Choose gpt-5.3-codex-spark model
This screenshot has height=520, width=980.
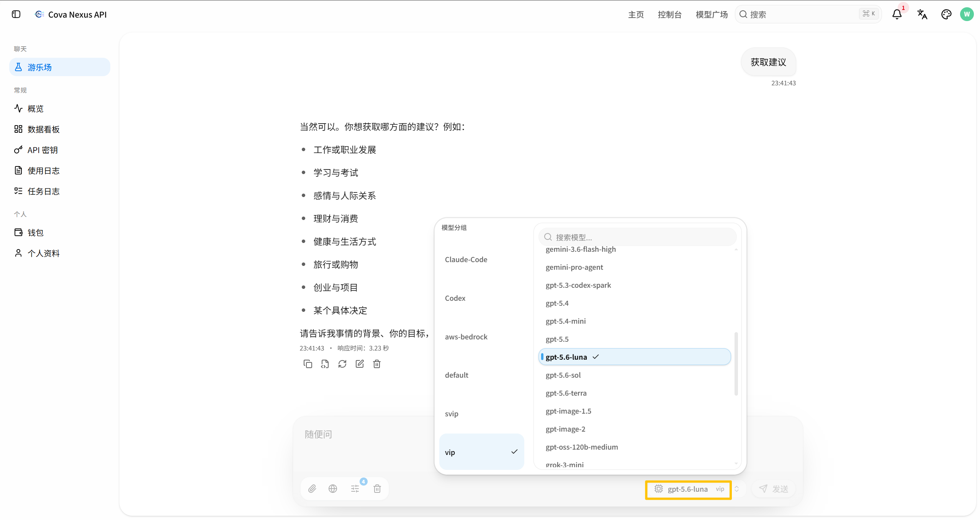pos(635,285)
